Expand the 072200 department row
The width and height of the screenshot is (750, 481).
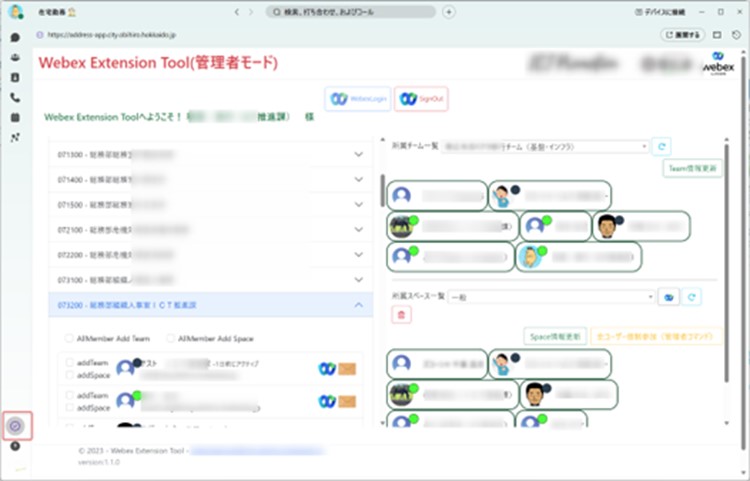(x=211, y=255)
